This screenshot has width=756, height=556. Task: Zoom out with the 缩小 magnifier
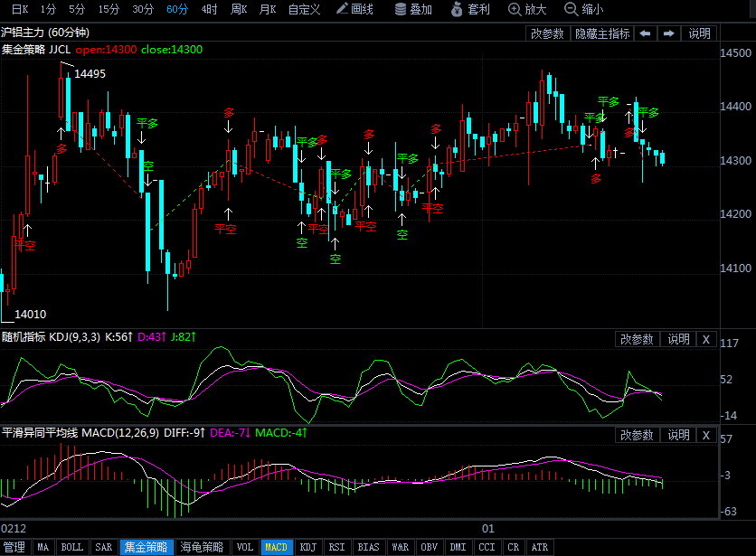pyautogui.click(x=584, y=9)
